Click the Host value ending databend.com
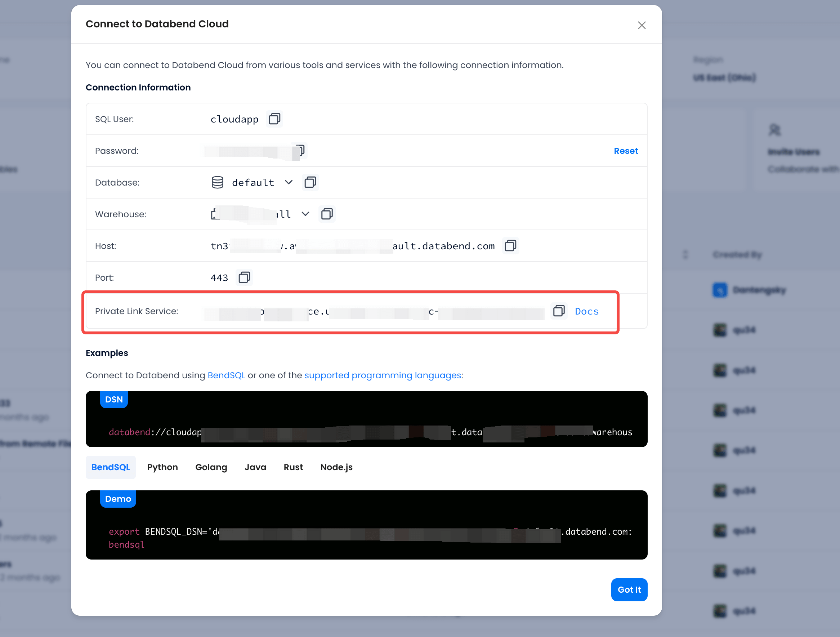This screenshot has width=840, height=637. point(352,246)
